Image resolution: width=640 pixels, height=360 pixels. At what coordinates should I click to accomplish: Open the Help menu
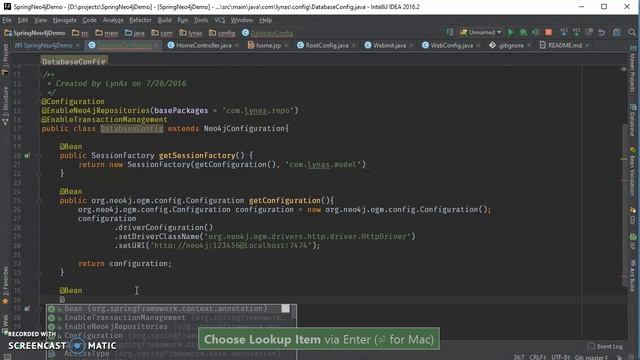tap(265, 20)
